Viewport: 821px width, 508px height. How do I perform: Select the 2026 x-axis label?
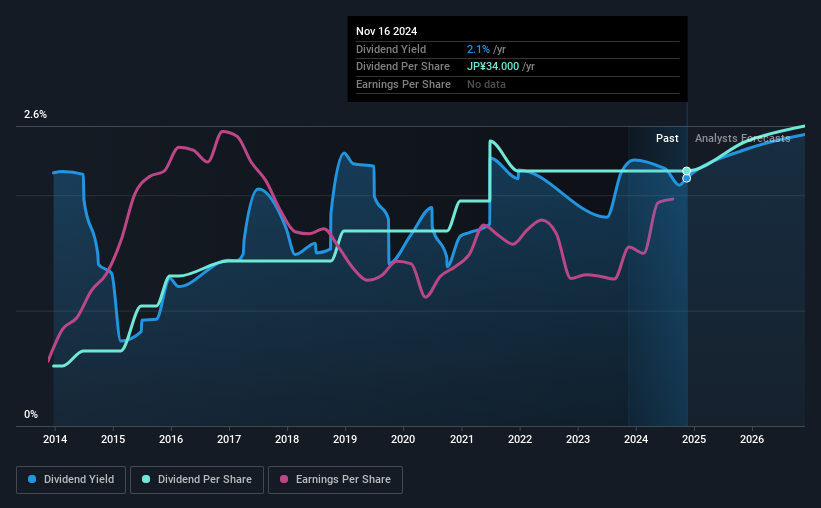coord(752,439)
